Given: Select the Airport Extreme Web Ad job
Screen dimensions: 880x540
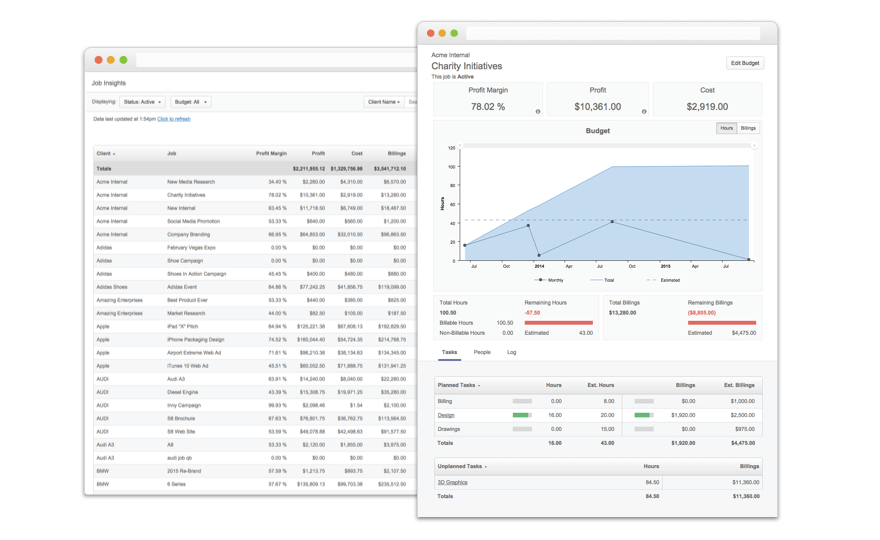Looking at the screenshot, I should [255, 353].
